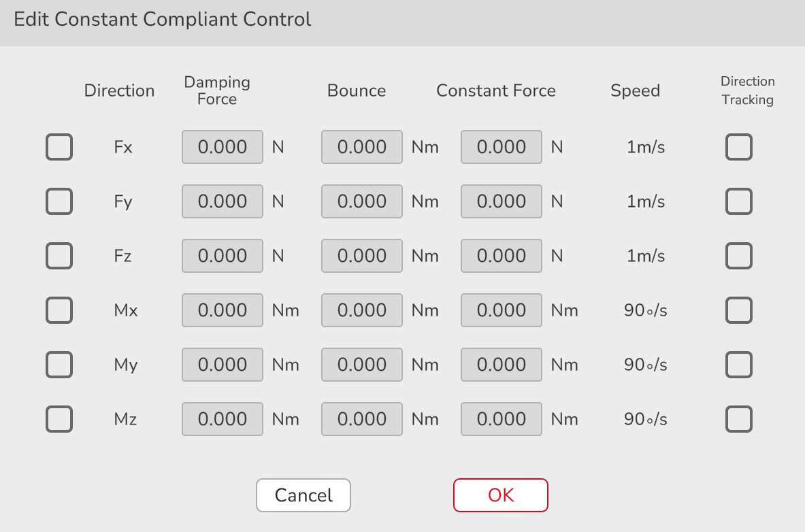
Task: Click the Fx Constant Force field
Action: 502,147
